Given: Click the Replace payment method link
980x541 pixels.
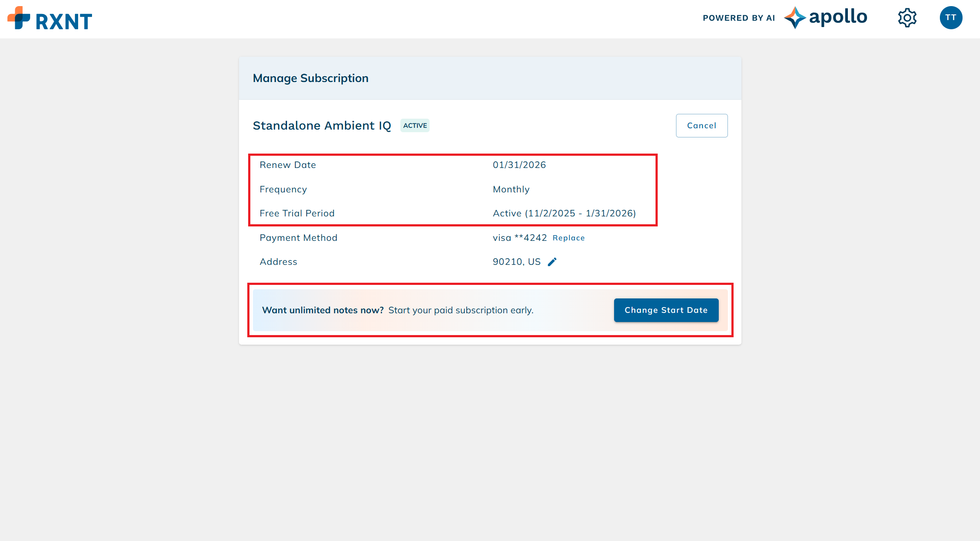Looking at the screenshot, I should (x=568, y=238).
